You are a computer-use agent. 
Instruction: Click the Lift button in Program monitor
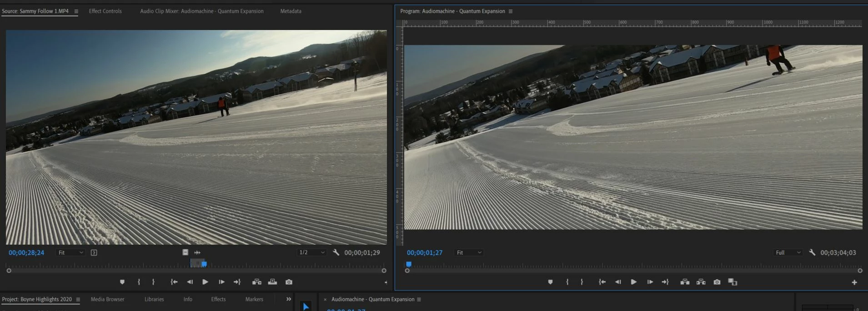tap(685, 282)
